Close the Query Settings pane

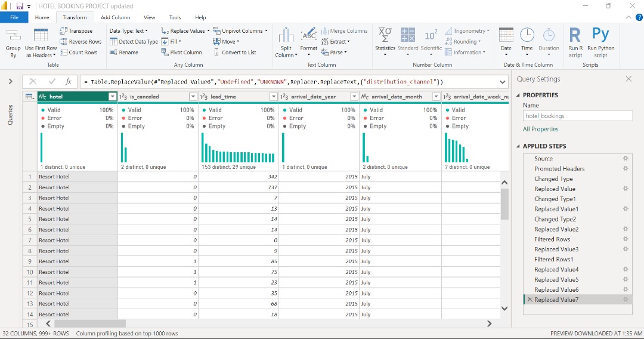click(628, 79)
